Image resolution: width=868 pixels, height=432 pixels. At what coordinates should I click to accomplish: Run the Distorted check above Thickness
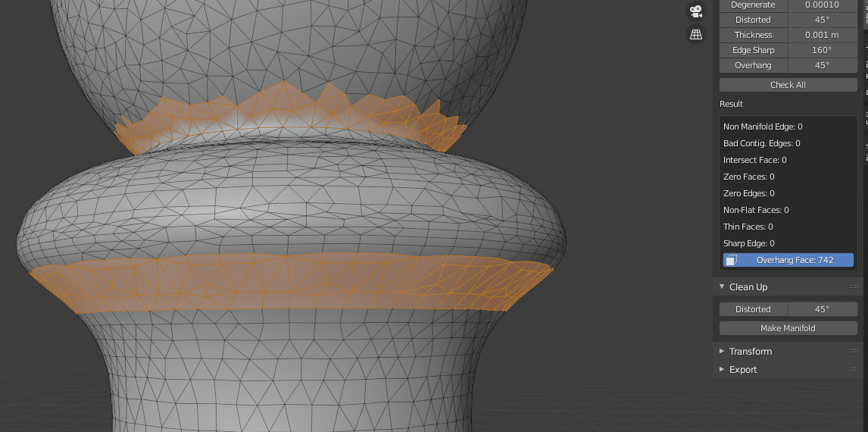tap(753, 20)
